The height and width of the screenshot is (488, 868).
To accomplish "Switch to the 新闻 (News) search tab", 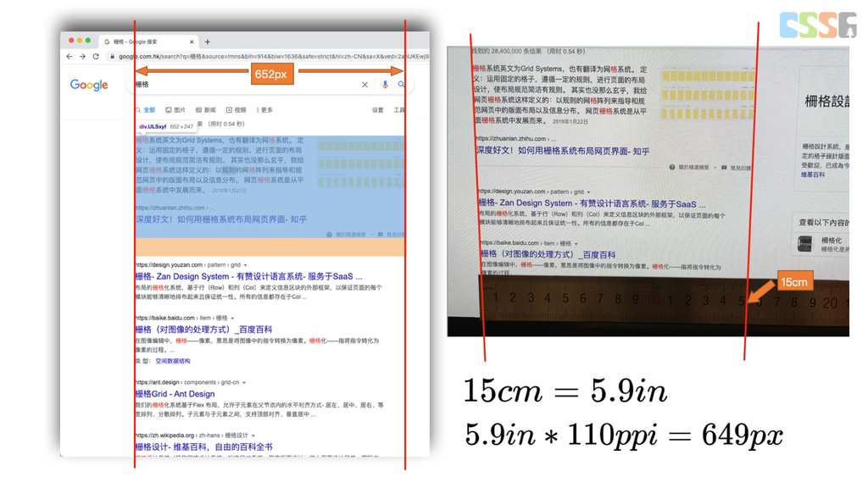I will pos(206,110).
